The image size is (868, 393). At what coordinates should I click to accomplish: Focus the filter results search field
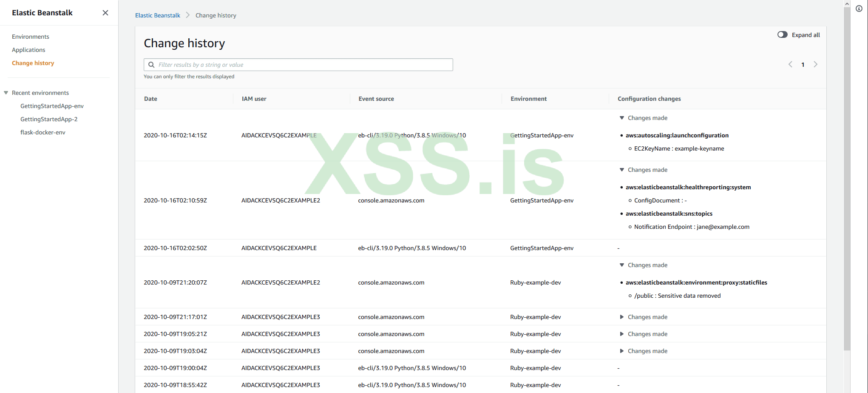click(x=298, y=65)
